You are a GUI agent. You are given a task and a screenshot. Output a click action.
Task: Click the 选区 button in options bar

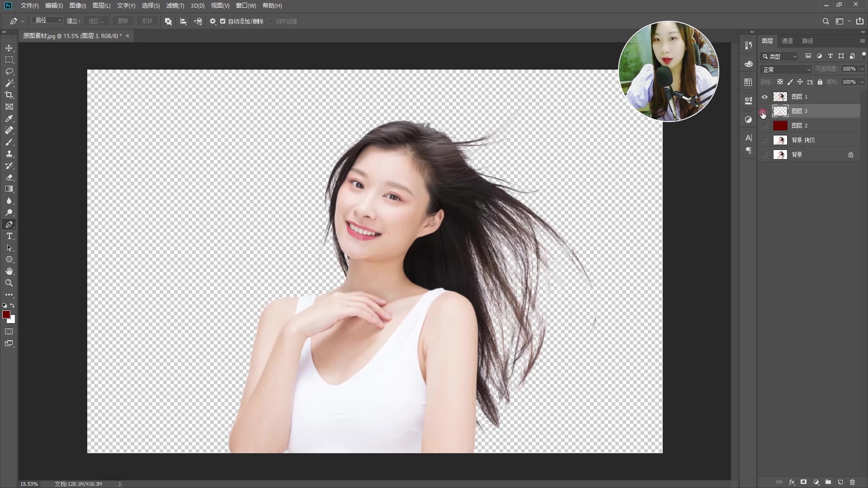pyautogui.click(x=95, y=21)
